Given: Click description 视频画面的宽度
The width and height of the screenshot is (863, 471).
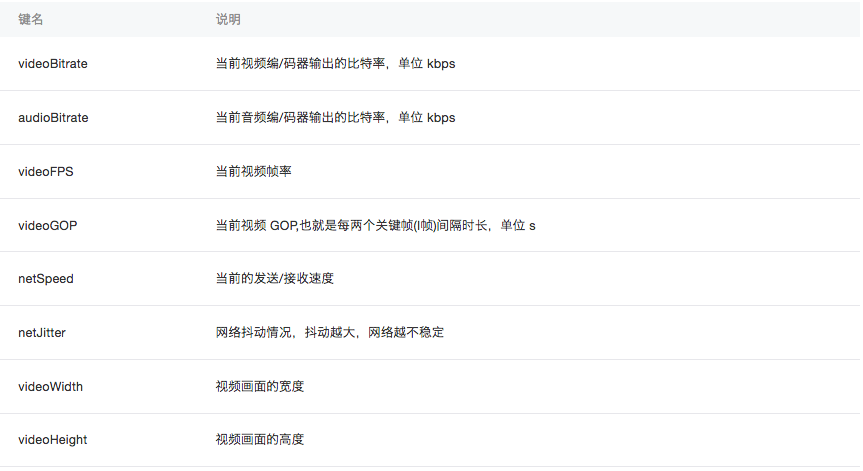Looking at the screenshot, I should coord(260,387).
